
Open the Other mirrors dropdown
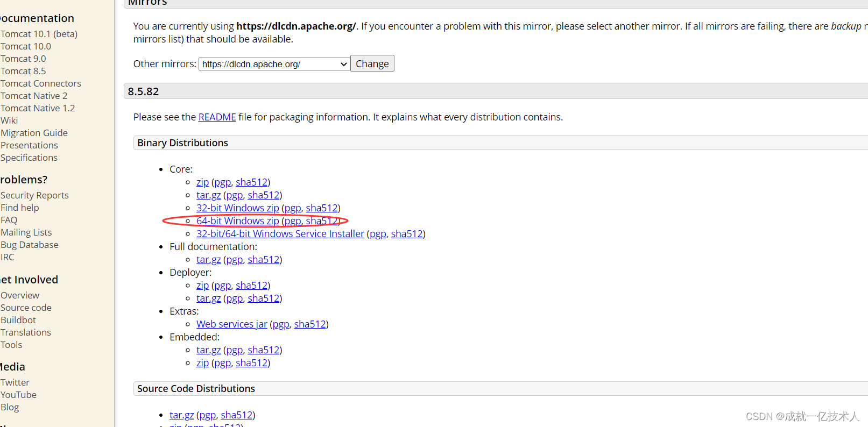[274, 64]
